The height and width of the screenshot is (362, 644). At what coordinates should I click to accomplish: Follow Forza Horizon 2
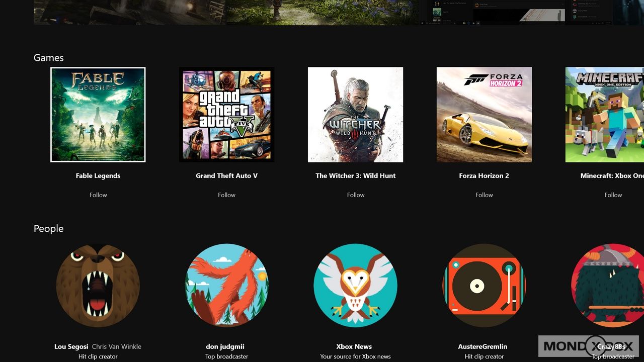484,195
